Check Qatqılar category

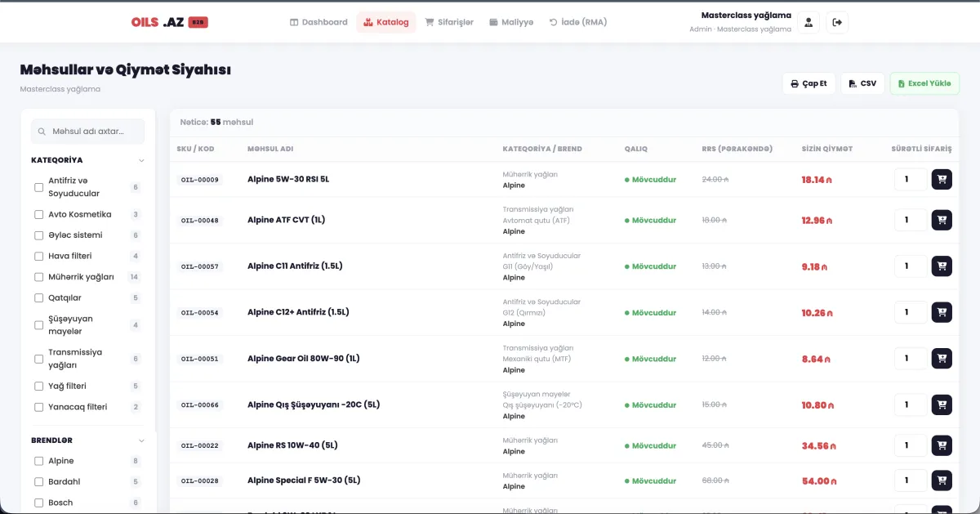tap(38, 297)
